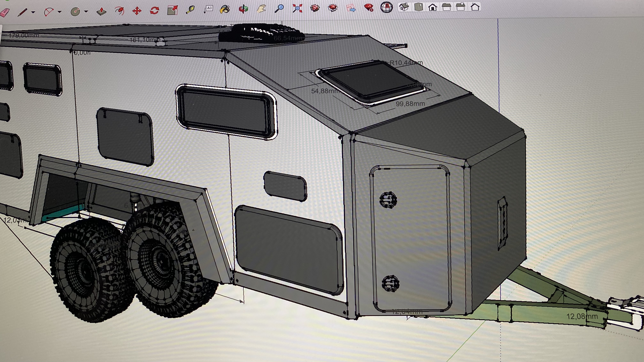This screenshot has height=362, width=644.
Task: Expand the Arc tool dropdown arrow
Action: click(x=60, y=11)
